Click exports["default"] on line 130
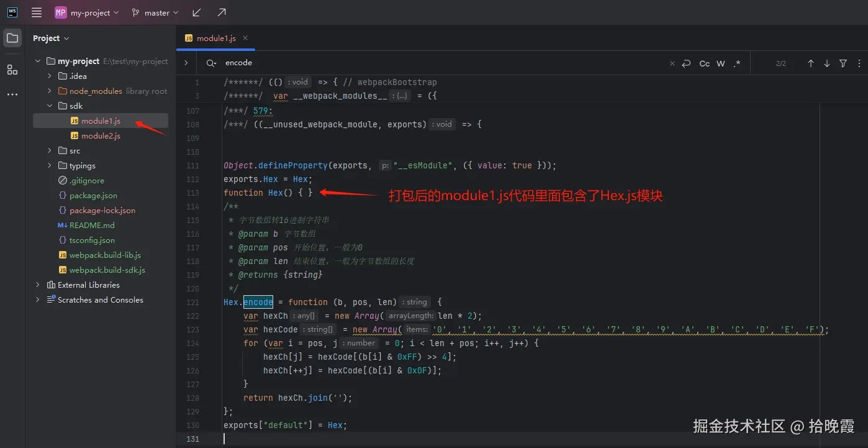 click(273, 425)
